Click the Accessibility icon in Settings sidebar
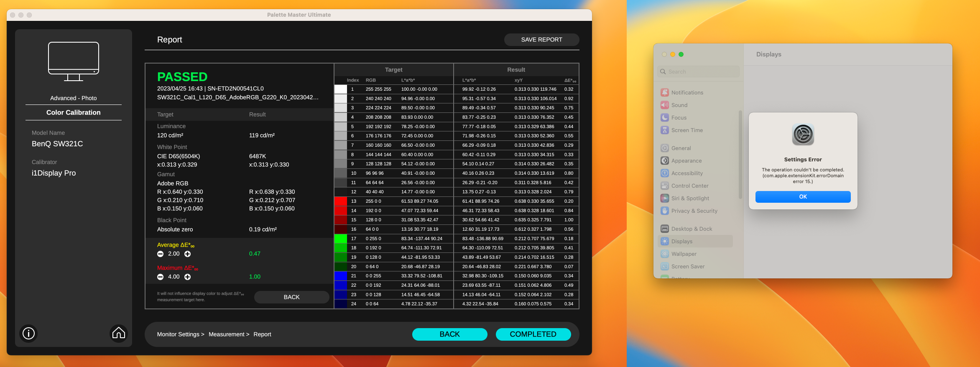Viewport: 980px width, 367px height. tap(665, 173)
